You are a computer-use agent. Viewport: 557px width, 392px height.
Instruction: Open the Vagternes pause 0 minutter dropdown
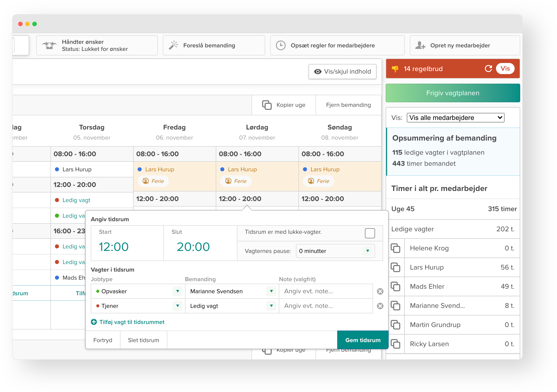[x=335, y=251]
